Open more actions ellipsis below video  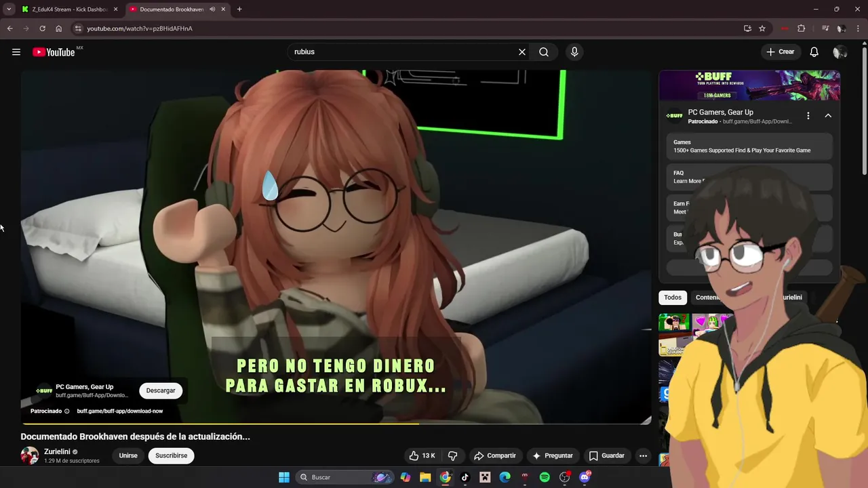point(643,455)
